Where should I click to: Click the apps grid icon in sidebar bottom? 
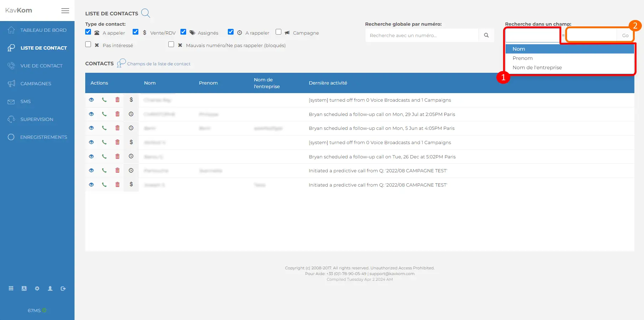[x=11, y=289]
